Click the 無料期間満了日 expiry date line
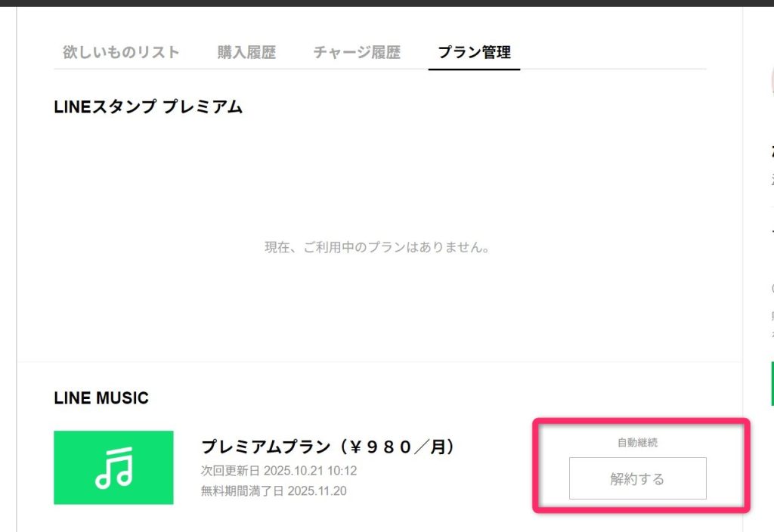Viewport: 774px width, 532px height. coord(272,491)
